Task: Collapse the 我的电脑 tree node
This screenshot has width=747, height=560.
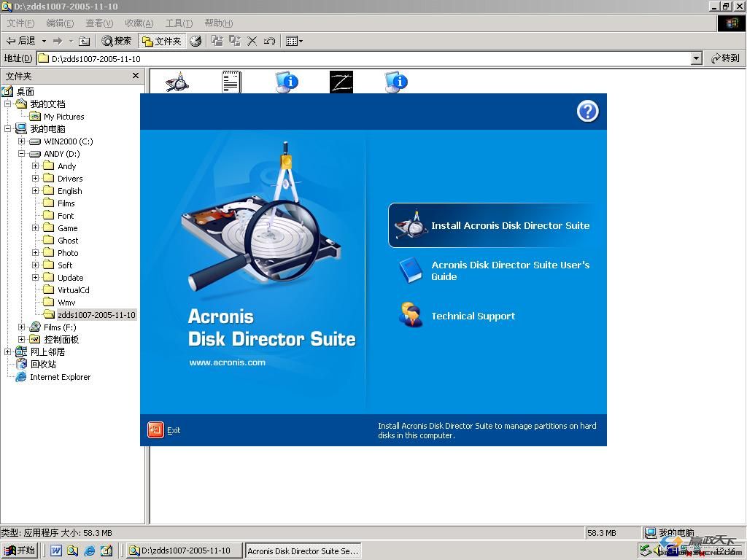Action: pyautogui.click(x=7, y=128)
